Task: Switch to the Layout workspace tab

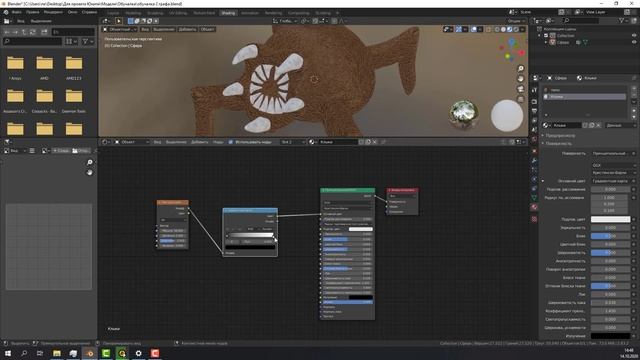Action: coord(113,13)
